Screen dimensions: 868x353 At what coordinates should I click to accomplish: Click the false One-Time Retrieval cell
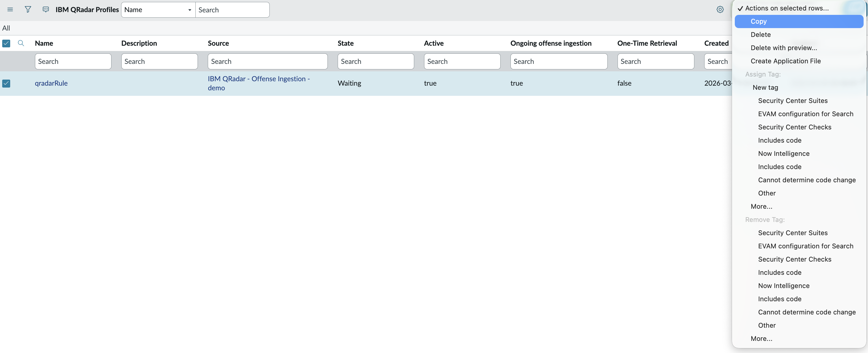click(624, 83)
